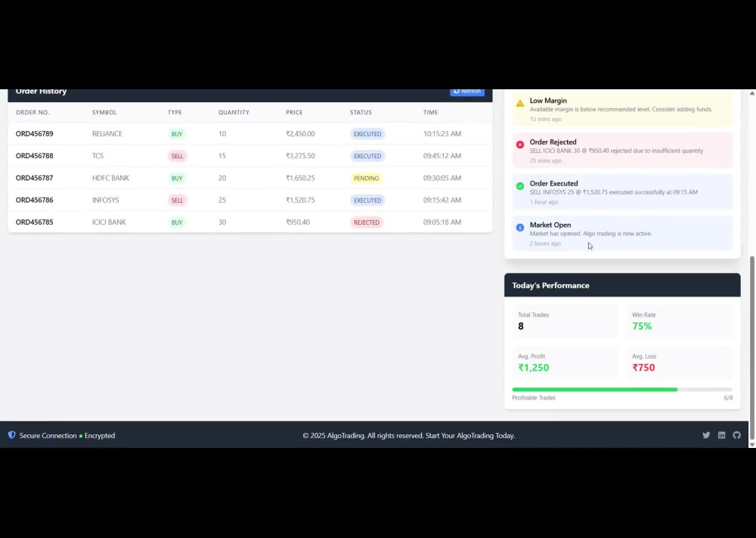Click the HDFC BANK symbol cell

110,178
